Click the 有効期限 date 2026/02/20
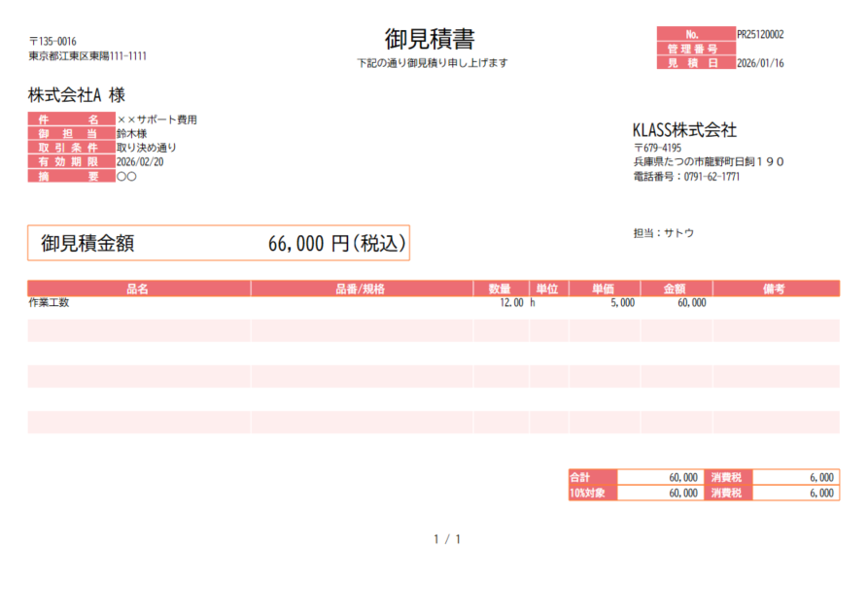The height and width of the screenshot is (614, 868). [140, 162]
